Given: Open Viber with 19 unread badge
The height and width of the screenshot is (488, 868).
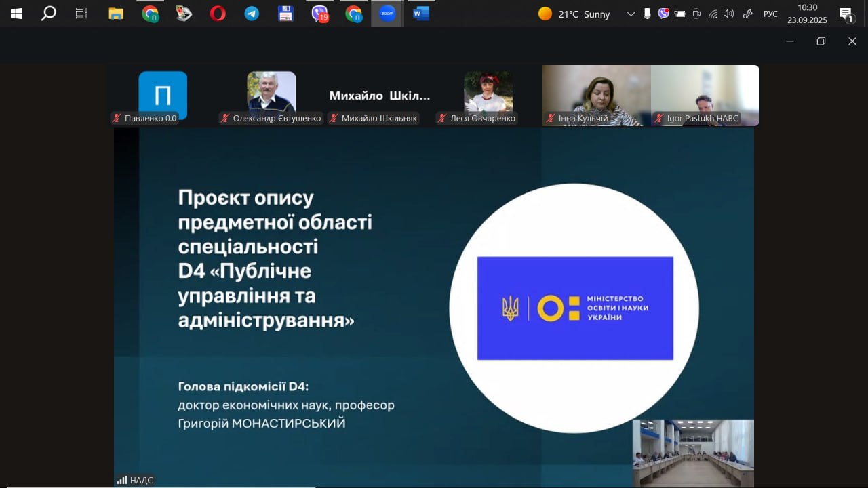Looking at the screenshot, I should pyautogui.click(x=319, y=14).
